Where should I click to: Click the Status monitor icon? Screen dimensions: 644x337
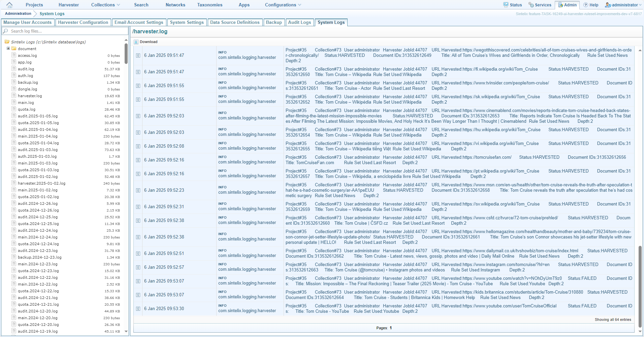(x=506, y=5)
